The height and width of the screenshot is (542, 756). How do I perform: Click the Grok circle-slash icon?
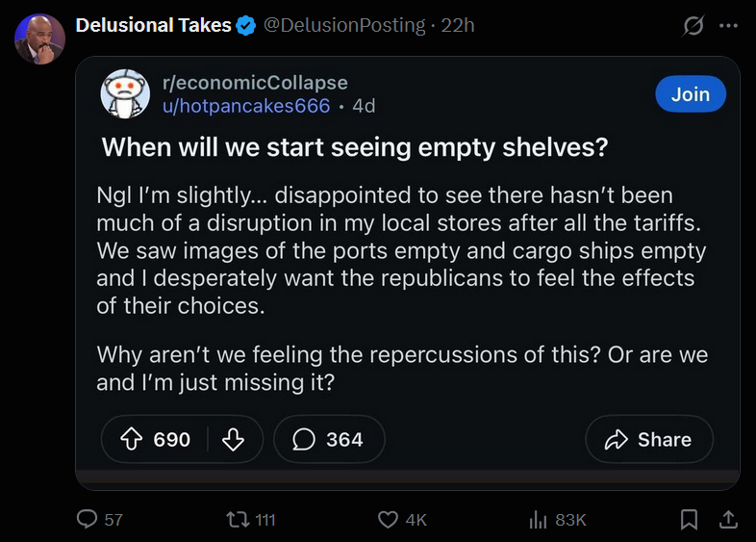(x=693, y=26)
